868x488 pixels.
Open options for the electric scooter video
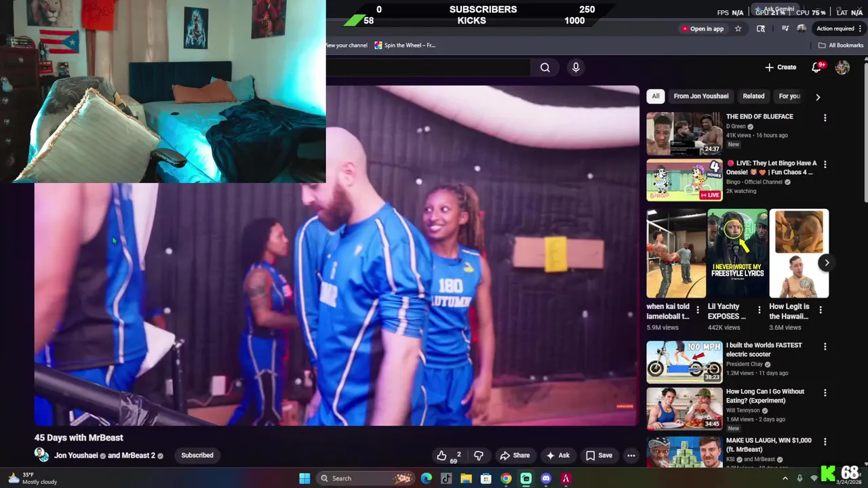coord(825,346)
